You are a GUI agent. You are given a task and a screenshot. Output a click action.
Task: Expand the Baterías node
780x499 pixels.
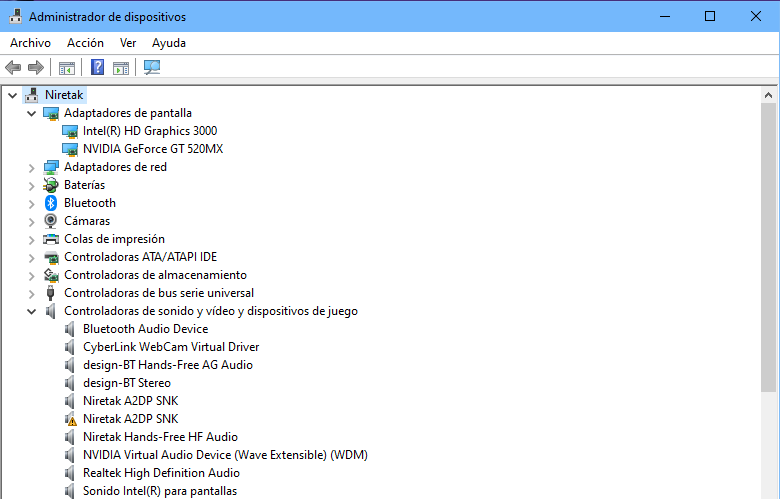click(x=31, y=186)
